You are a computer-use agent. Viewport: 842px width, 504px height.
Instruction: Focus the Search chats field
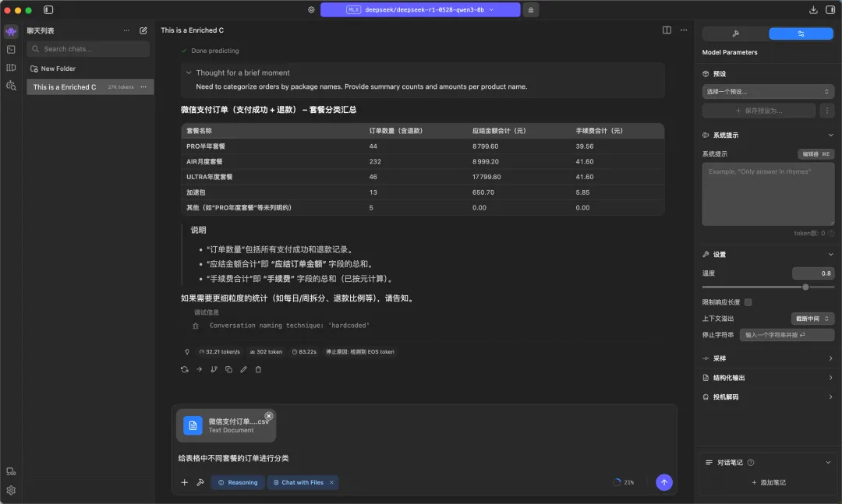89,49
